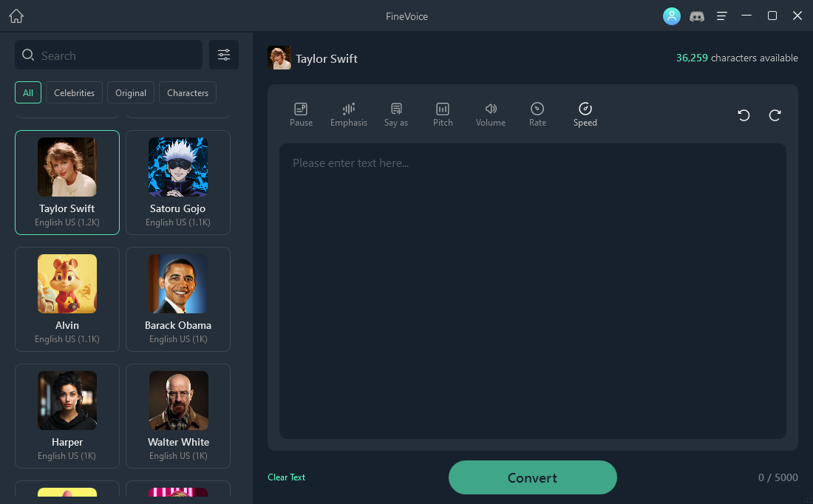Viewport: 813px width, 504px height.
Task: Open the user account avatar
Action: (671, 16)
